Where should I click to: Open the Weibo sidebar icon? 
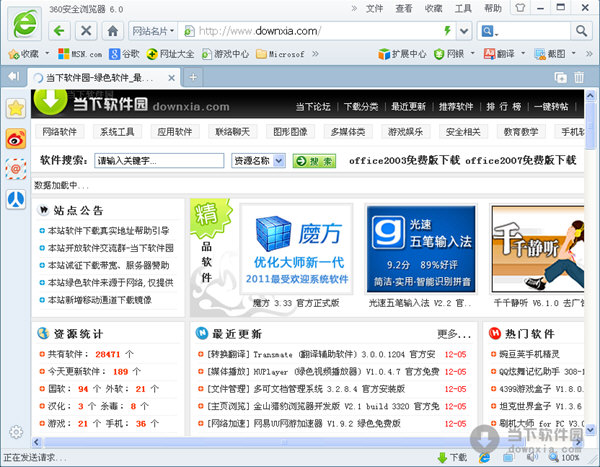tap(16, 139)
